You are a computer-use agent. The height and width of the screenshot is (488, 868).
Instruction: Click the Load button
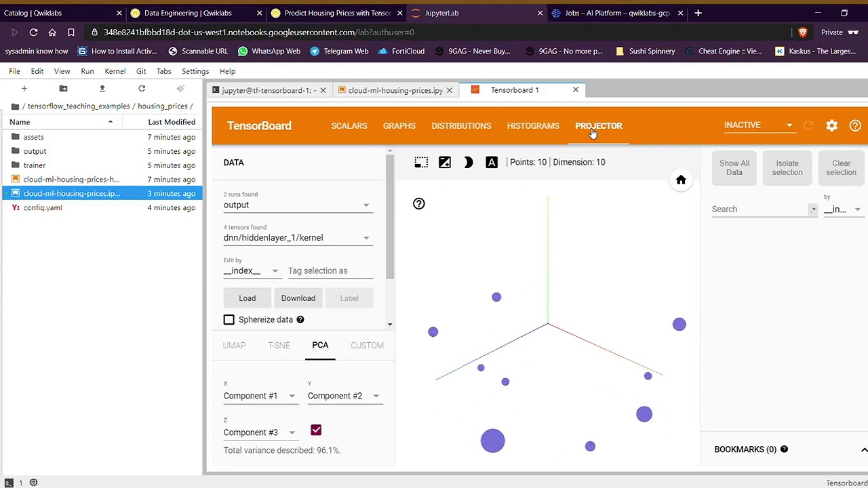coord(248,298)
